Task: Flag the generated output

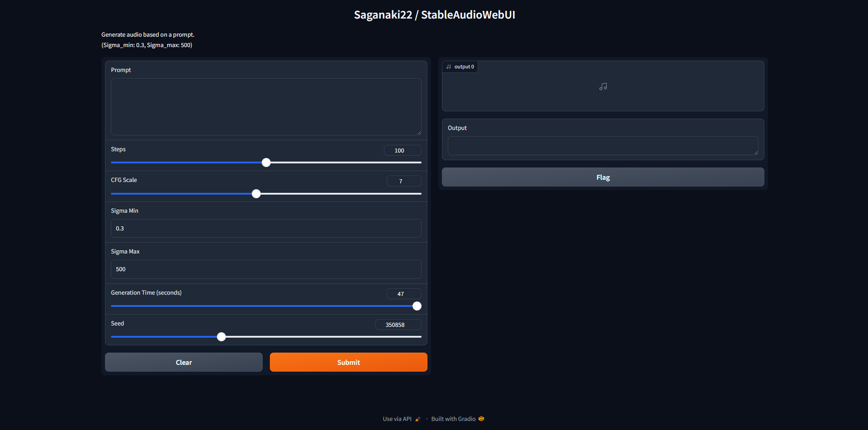Action: click(x=603, y=177)
